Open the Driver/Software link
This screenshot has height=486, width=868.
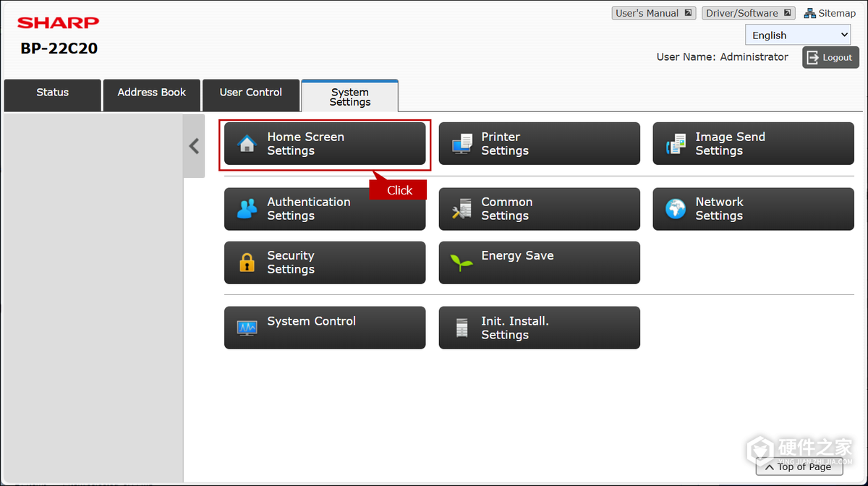click(748, 13)
